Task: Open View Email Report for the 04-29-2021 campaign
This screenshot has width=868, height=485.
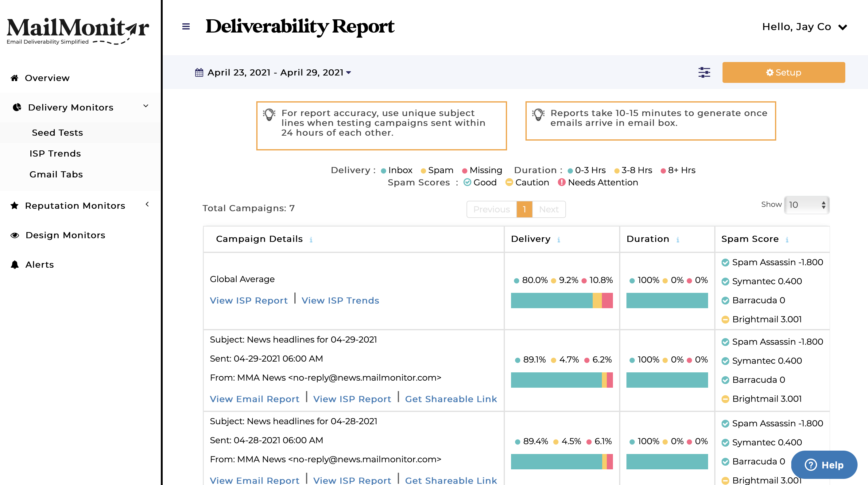Action: pos(254,399)
